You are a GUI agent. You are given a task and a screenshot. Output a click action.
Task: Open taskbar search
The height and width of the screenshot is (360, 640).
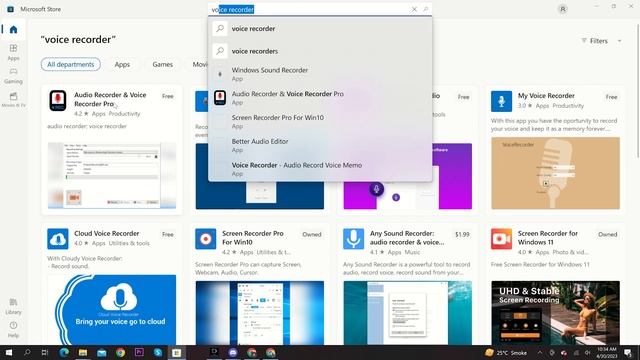(27, 353)
